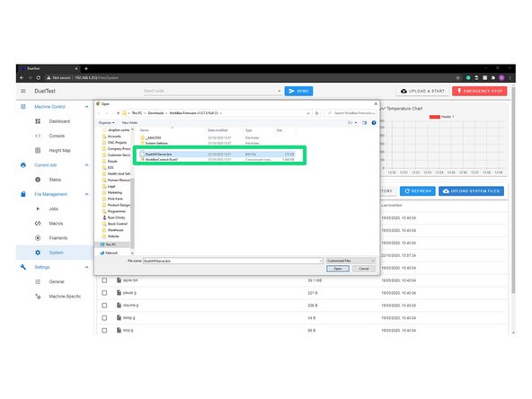The height and width of the screenshot is (399, 532).
Task: Collapse the File Management section
Action: pos(86,194)
